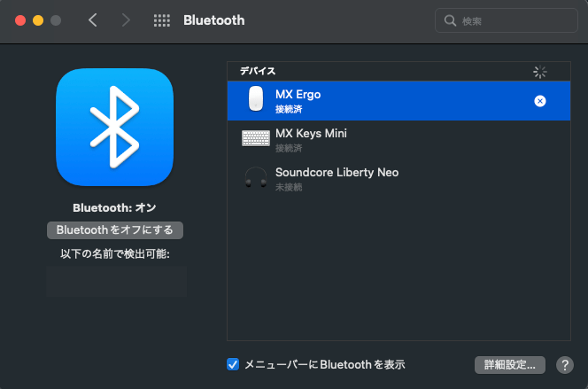
Task: Show all preferences grid icon
Action: coord(162,20)
